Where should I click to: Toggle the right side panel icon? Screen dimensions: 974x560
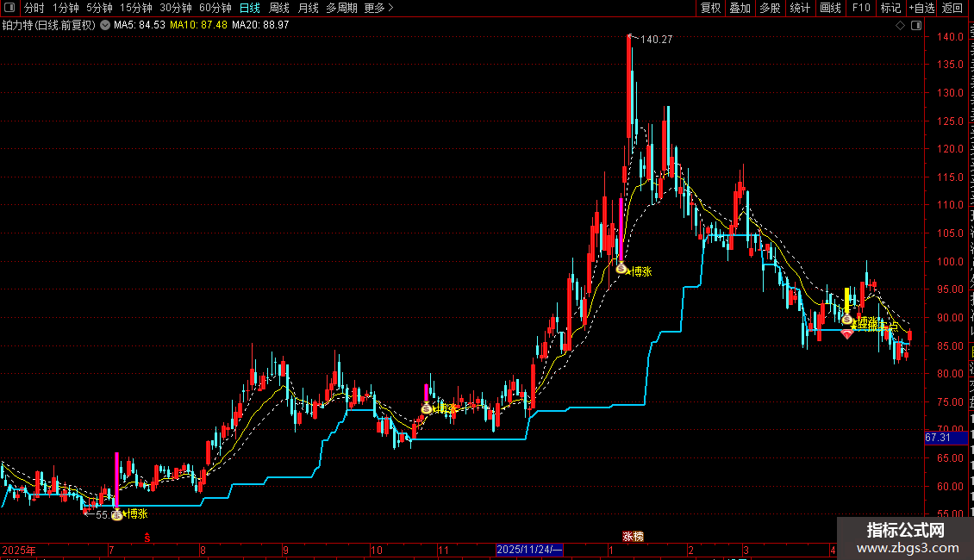[x=916, y=26]
